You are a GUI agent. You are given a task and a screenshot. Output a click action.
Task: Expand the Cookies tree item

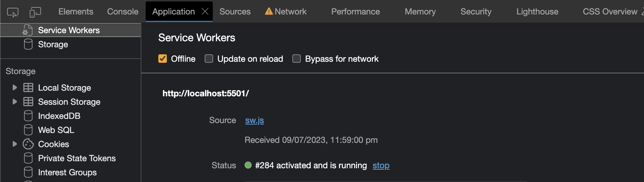coord(14,144)
